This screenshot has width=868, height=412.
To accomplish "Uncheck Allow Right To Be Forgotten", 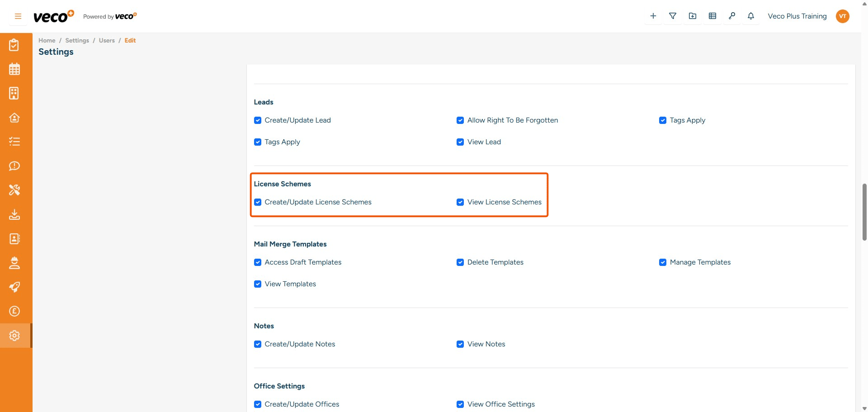I will [x=460, y=120].
